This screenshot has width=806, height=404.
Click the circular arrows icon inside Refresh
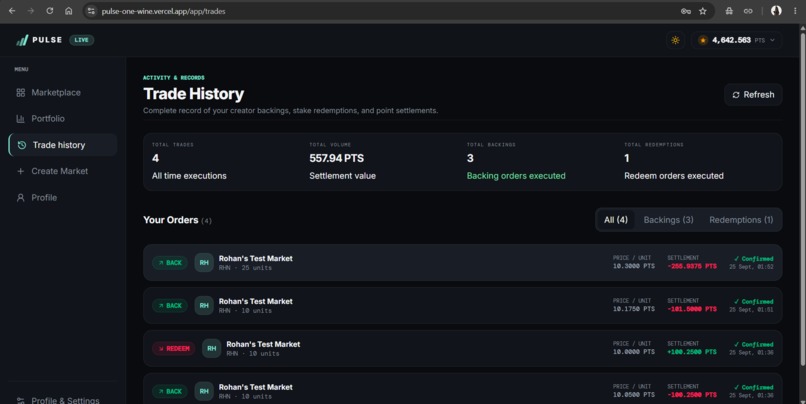pyautogui.click(x=736, y=95)
